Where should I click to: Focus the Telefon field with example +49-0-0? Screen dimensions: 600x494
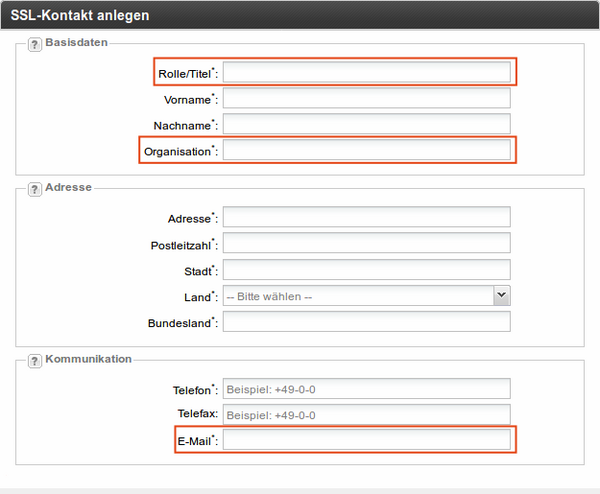pyautogui.click(x=367, y=389)
